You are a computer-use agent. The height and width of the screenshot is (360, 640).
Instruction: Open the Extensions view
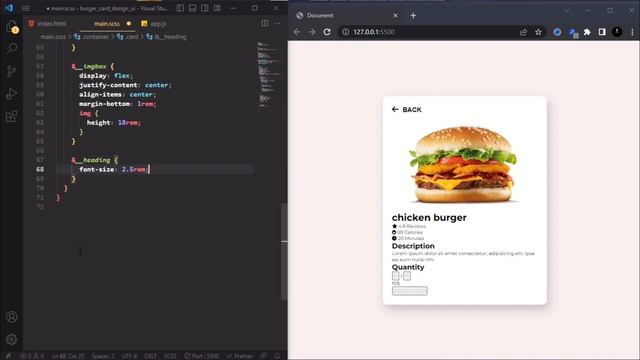[x=11, y=116]
